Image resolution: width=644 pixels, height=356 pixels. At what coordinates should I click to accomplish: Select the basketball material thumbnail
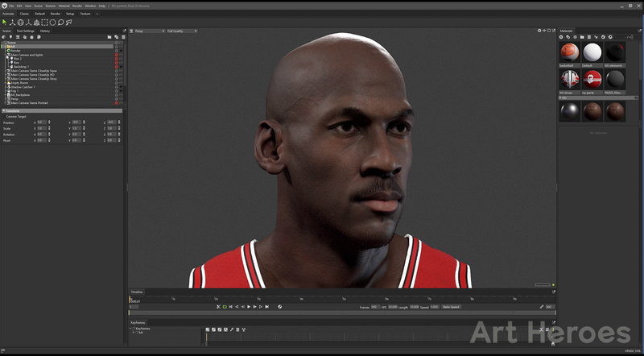pyautogui.click(x=570, y=52)
